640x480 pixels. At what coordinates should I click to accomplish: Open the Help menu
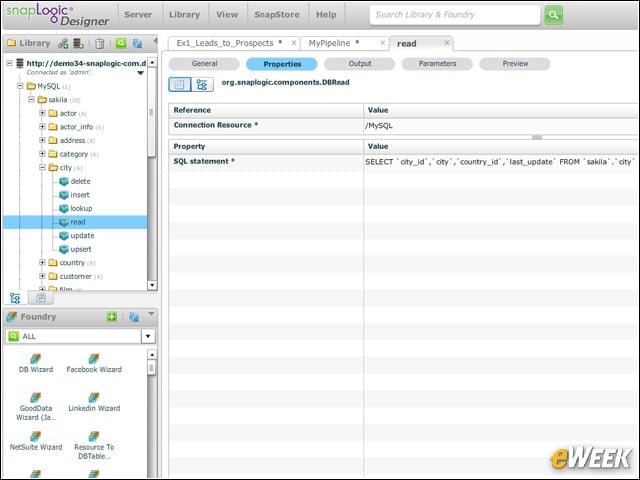326,15
